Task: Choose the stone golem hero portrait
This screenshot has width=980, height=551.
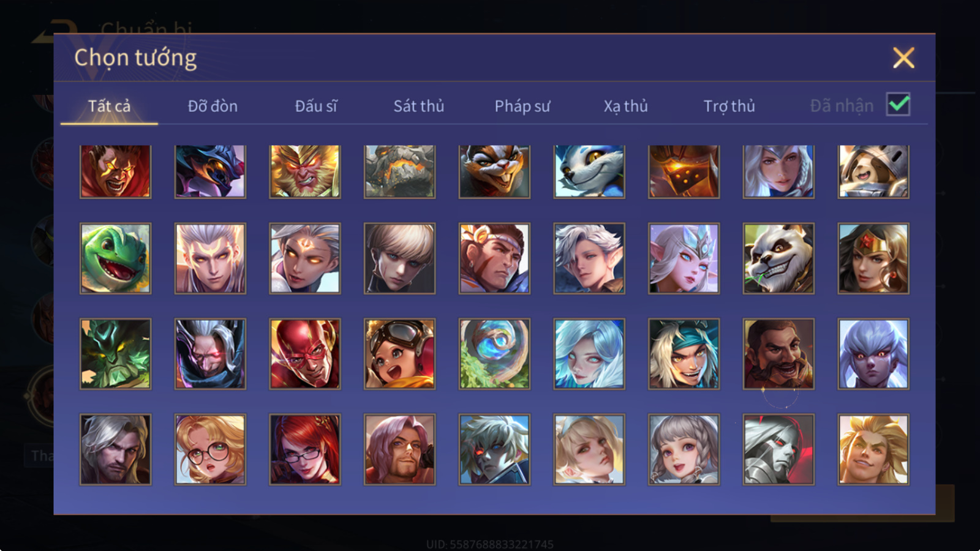Action: (x=400, y=171)
